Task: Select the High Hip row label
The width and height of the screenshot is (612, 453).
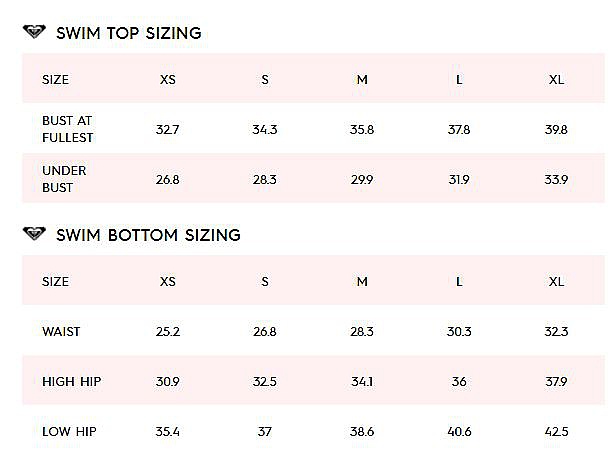Action: 71,381
